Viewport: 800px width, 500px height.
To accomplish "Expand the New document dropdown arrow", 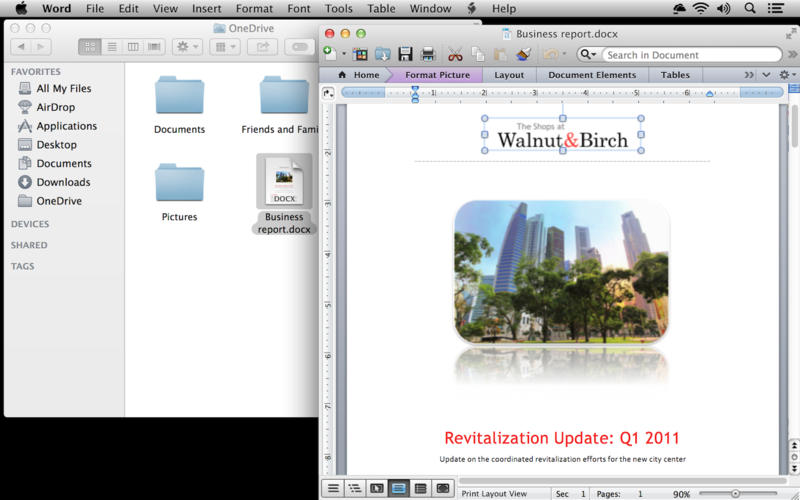I will [344, 54].
